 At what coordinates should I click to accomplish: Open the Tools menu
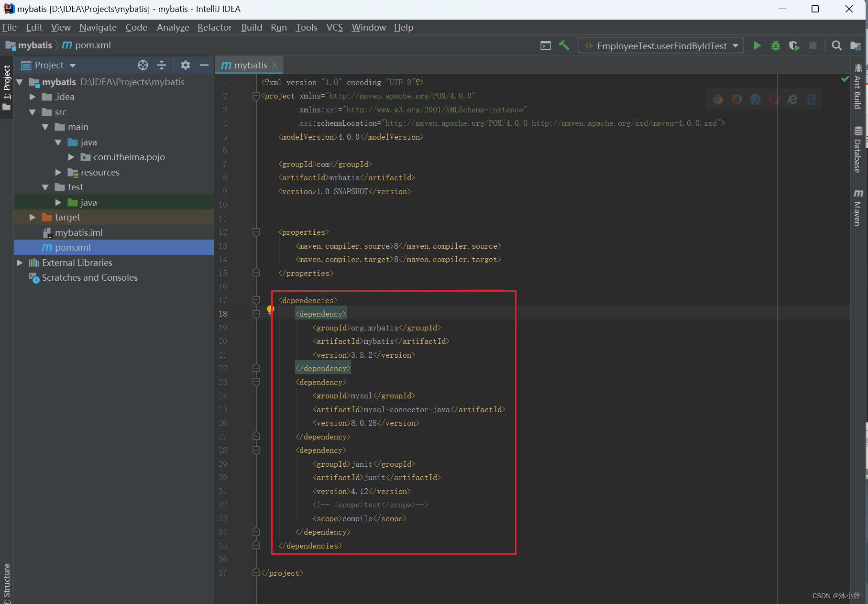[307, 27]
